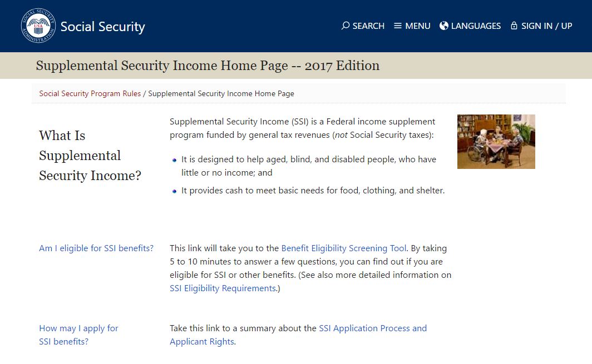
Task: Go to the Social Security home title
Action: 102,27
